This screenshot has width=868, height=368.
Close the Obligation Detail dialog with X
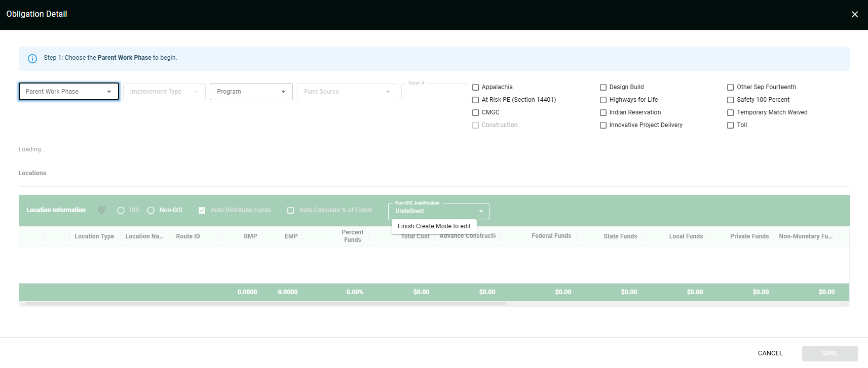click(855, 14)
